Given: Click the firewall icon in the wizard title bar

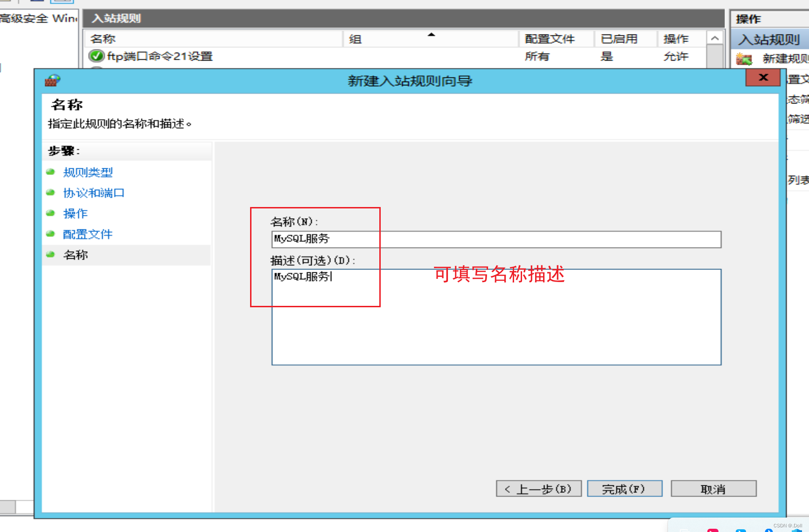Looking at the screenshot, I should point(53,80).
